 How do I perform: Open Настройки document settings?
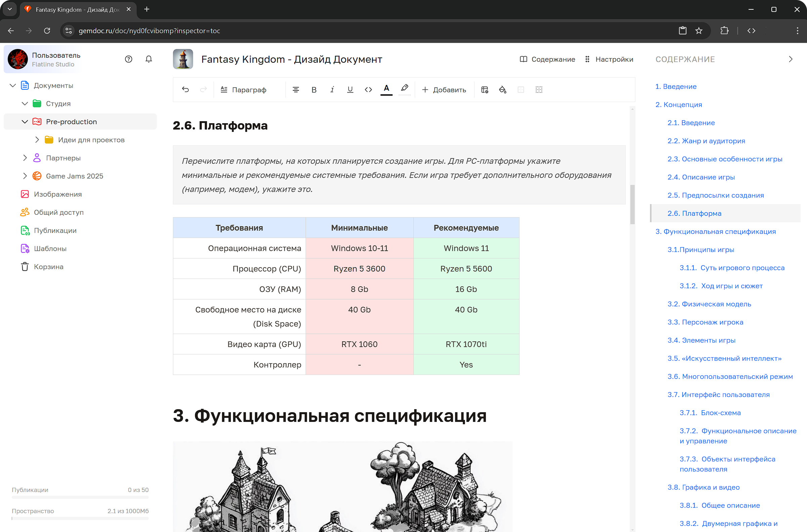[609, 59]
